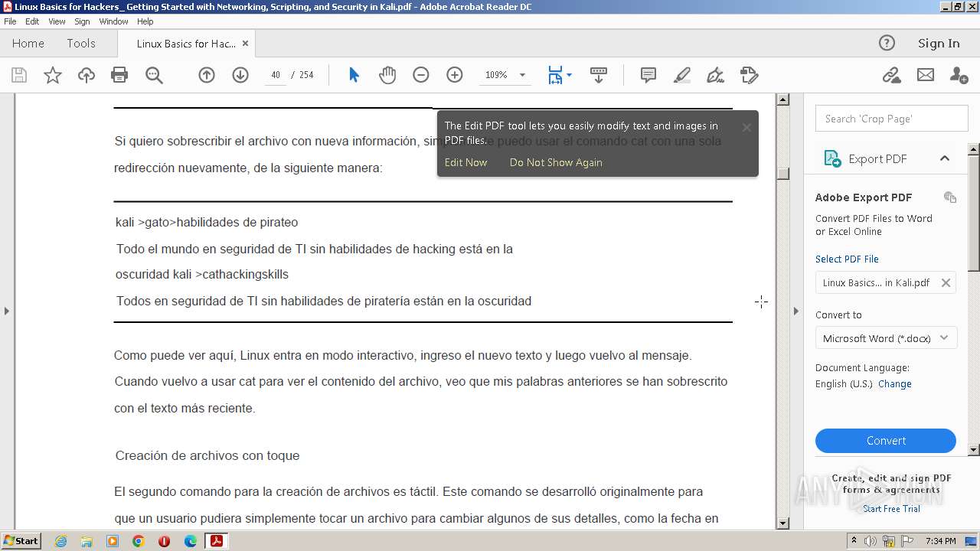The height and width of the screenshot is (551, 980).
Task: Click the Fit page width icon
Action: coord(555,75)
